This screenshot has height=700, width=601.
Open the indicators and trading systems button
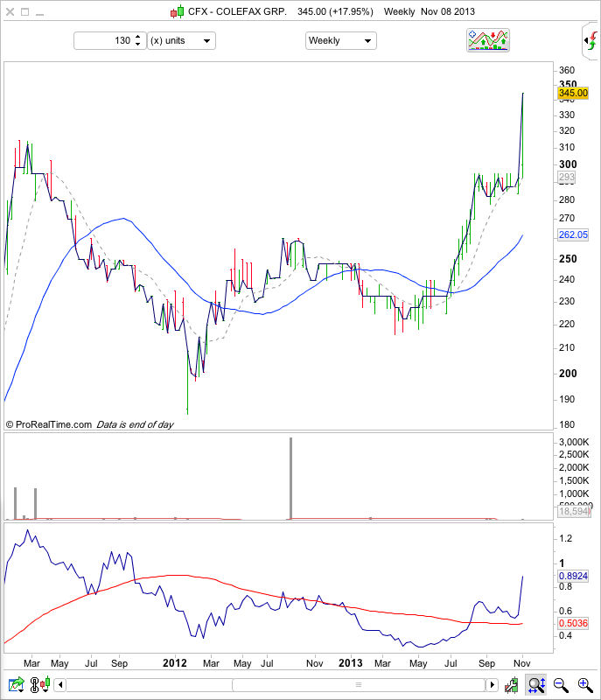click(487, 40)
